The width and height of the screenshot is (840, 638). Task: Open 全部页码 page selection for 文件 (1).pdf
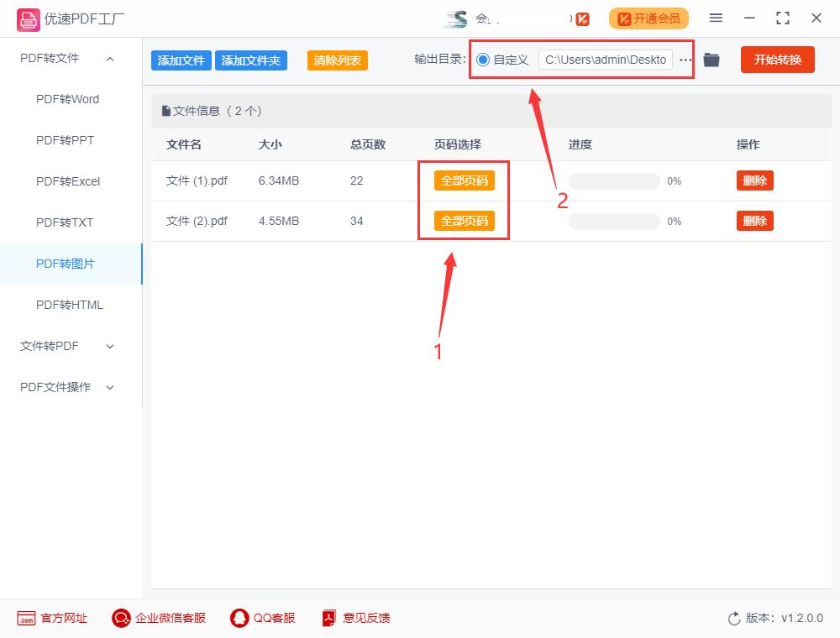(464, 180)
